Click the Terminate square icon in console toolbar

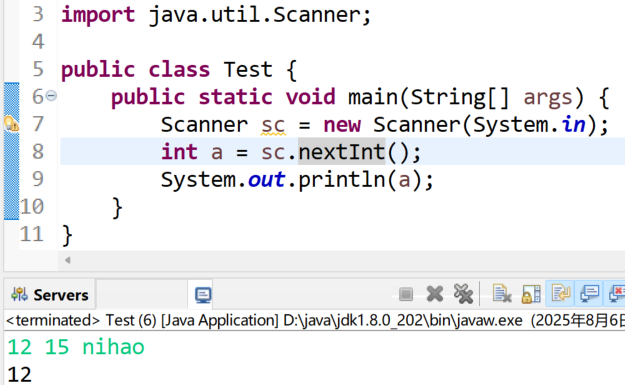[x=406, y=295]
